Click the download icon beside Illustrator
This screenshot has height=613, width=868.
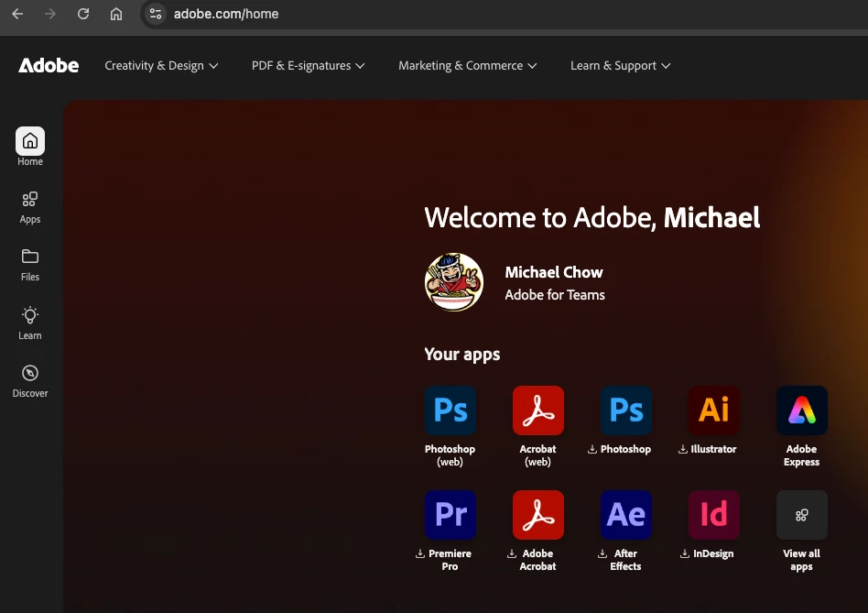pyautogui.click(x=682, y=449)
